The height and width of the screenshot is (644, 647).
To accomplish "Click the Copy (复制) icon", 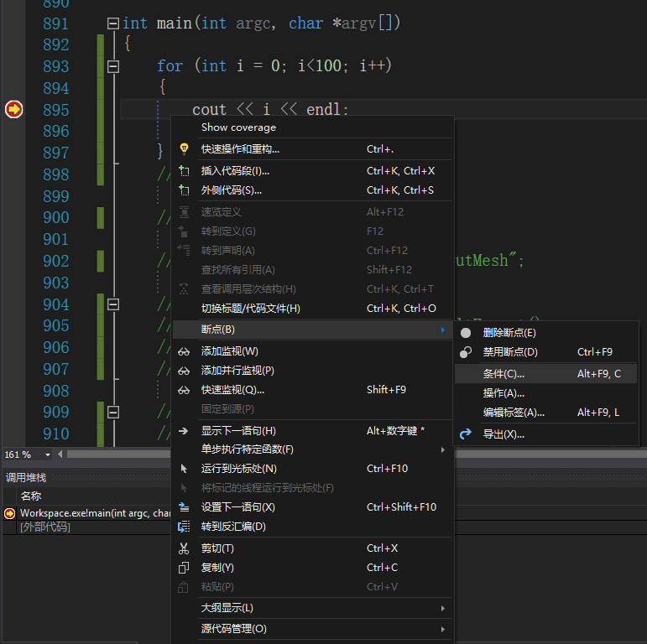I will coord(184,568).
